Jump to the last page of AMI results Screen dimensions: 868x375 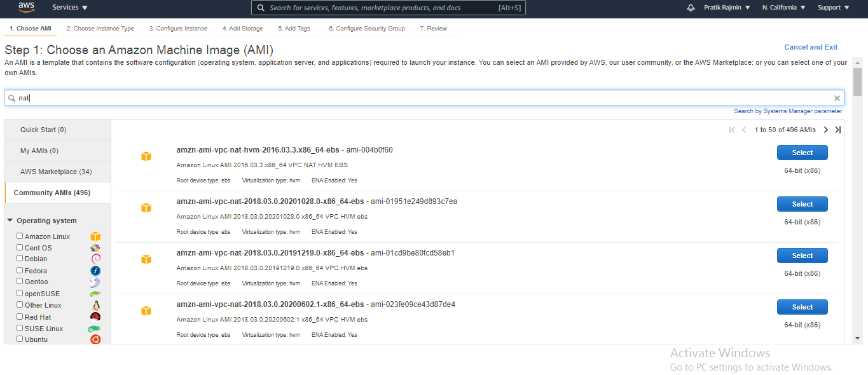coord(838,130)
